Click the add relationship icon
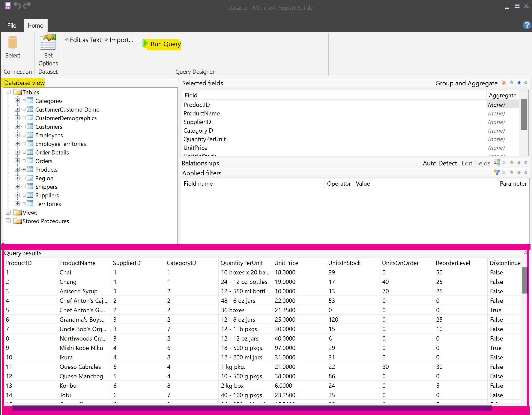This screenshot has height=415, width=532. click(497, 163)
